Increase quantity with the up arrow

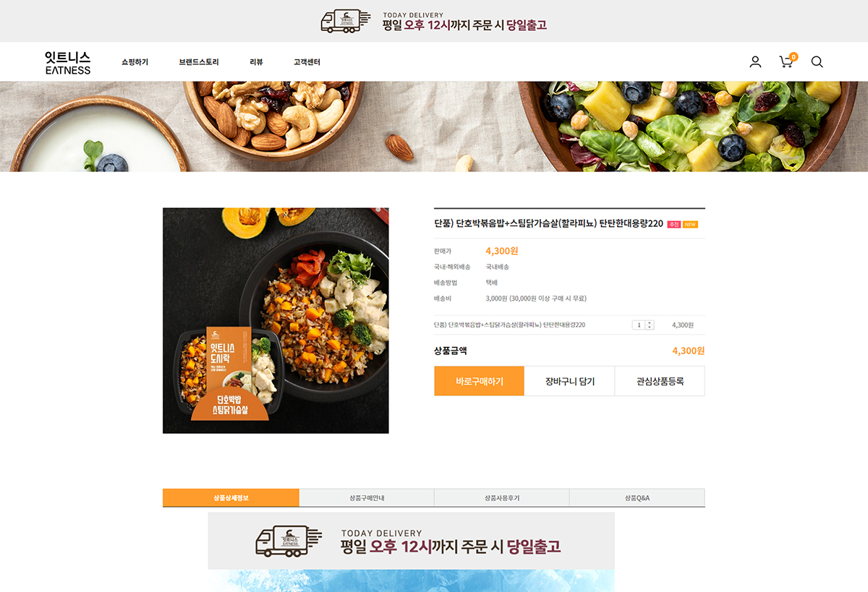650,322
